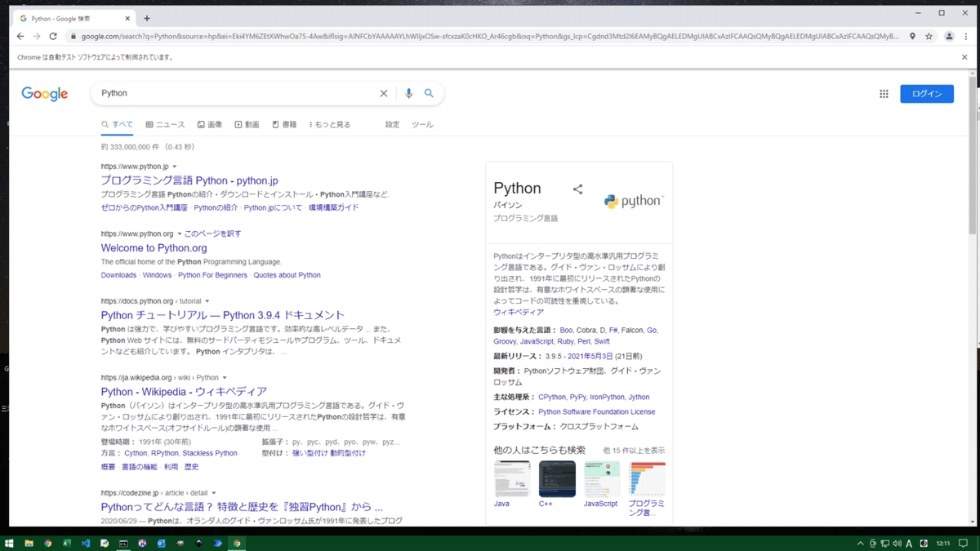Close the Python - Google search tab

129,18
